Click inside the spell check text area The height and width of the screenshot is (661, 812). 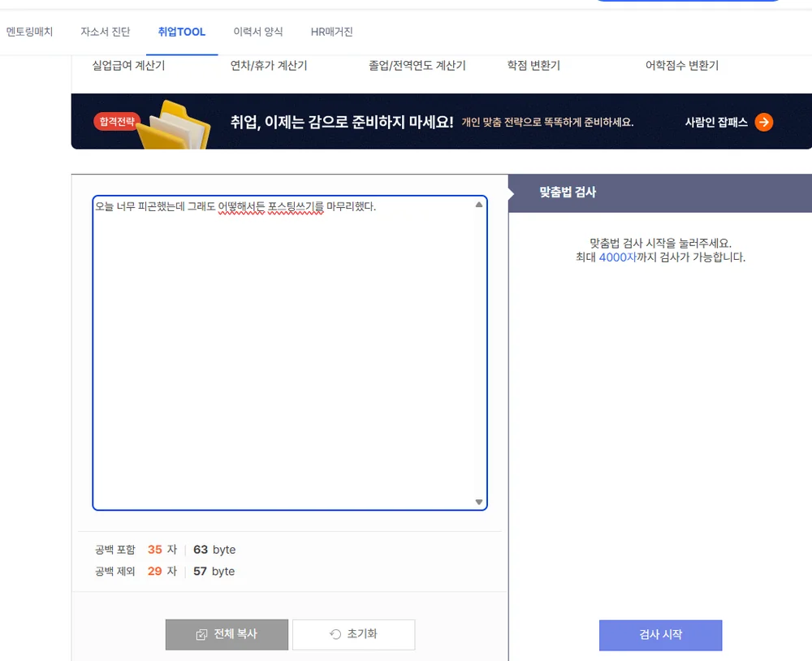284,349
